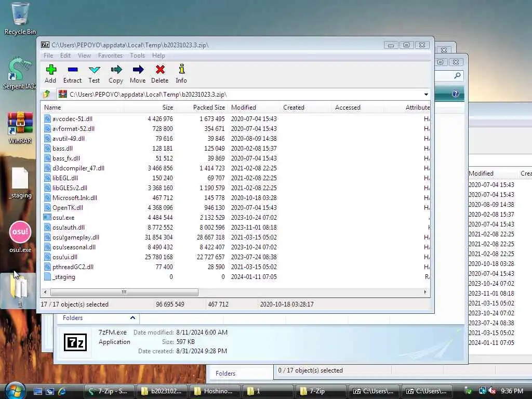Viewport: 532px width, 399px height.
Task: Click the scrollbar left arrow
Action: point(46,292)
